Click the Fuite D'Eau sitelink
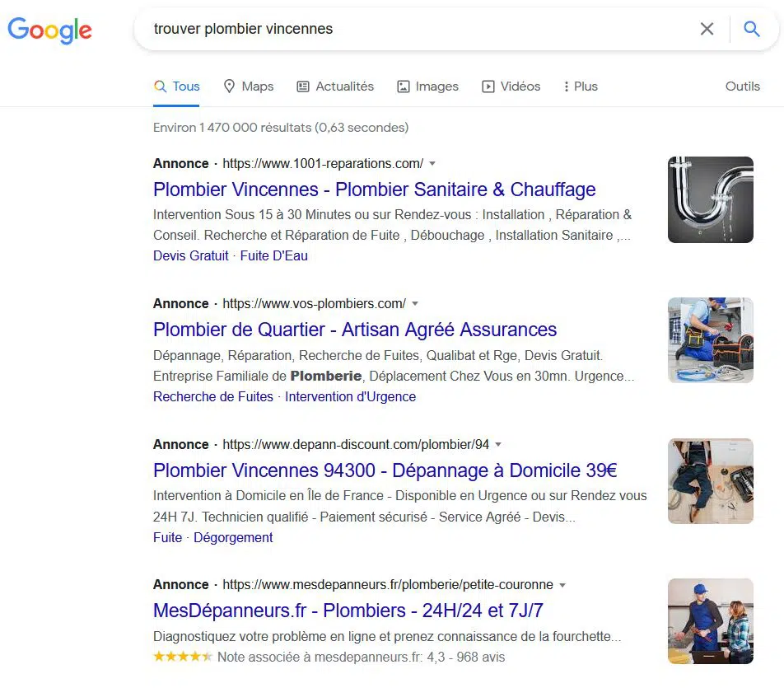This screenshot has height=688, width=784. click(273, 255)
